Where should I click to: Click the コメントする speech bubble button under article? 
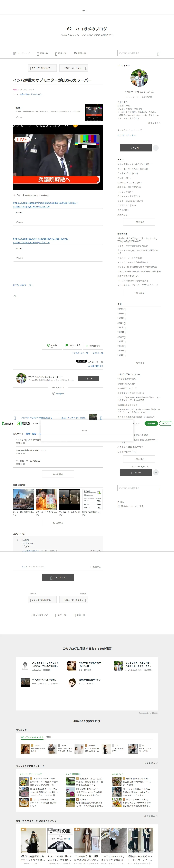(72, 346)
